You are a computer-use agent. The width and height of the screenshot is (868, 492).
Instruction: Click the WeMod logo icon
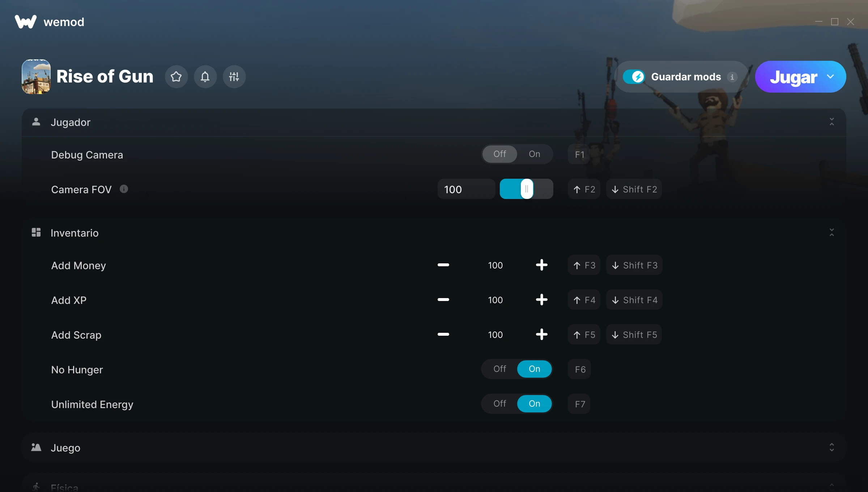click(x=25, y=22)
